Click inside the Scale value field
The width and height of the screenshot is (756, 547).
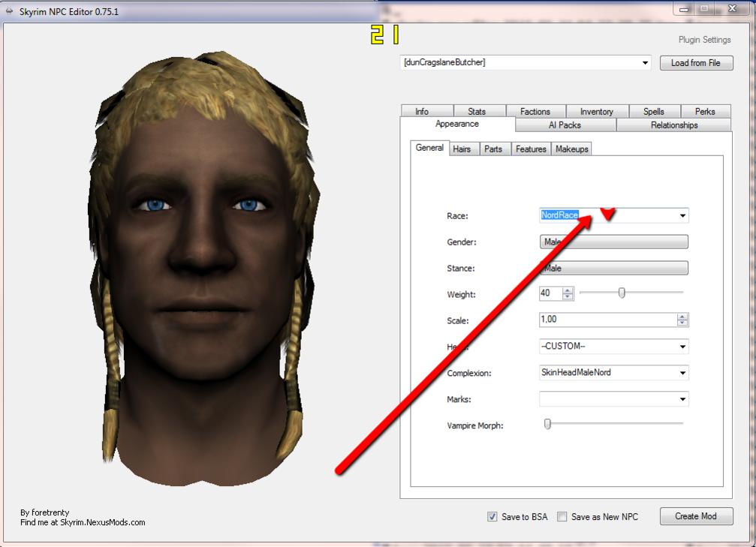pos(607,320)
